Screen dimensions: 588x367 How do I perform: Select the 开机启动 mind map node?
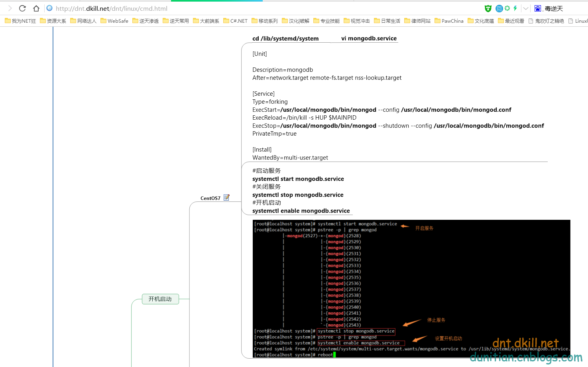[160, 299]
